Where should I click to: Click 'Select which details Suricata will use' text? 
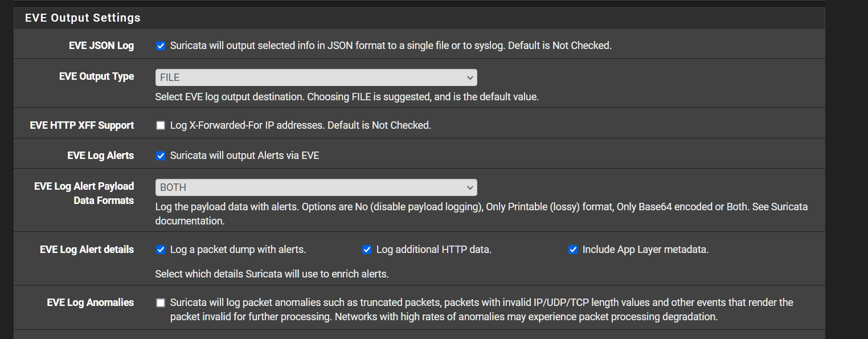(x=272, y=274)
